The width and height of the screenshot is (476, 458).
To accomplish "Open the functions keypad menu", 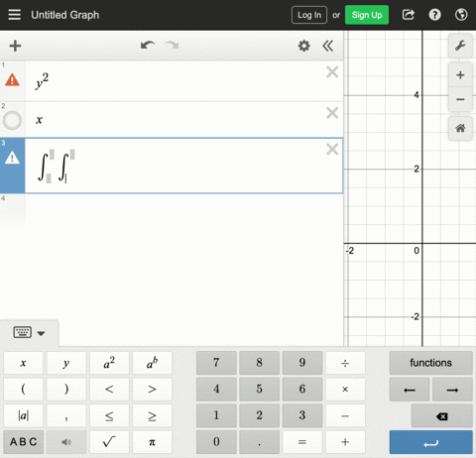I will tap(430, 363).
